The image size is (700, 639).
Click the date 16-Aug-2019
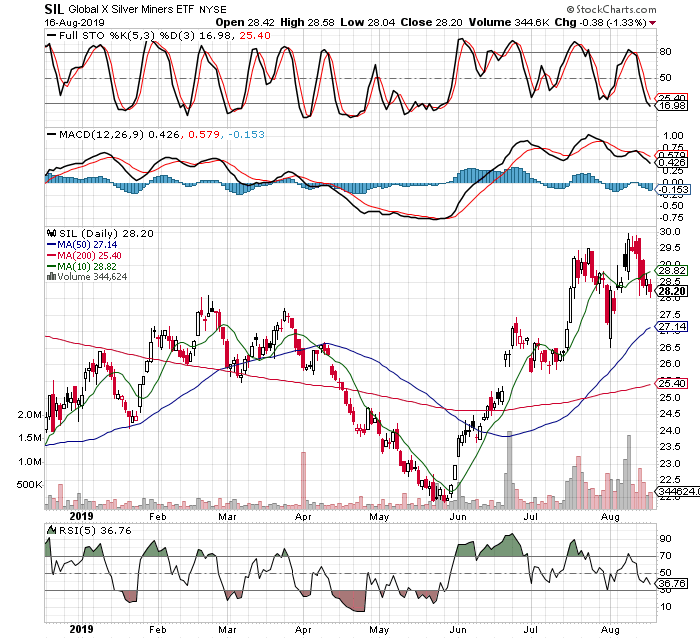(x=74, y=22)
